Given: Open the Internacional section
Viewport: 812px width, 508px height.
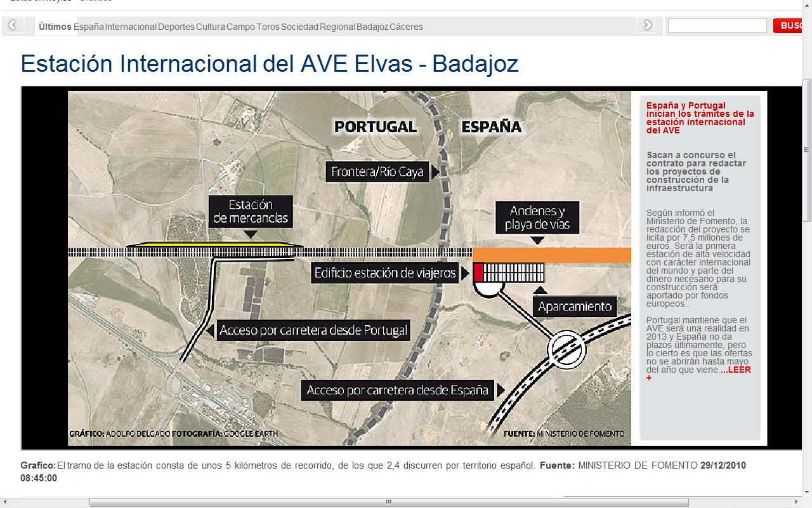Looking at the screenshot, I should click(132, 27).
